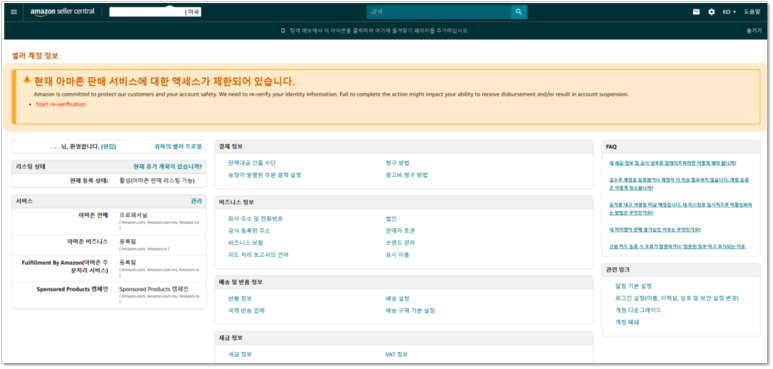773x369 pixels.
Task: Open the 국제 반송 업체 link
Action: pos(246,311)
